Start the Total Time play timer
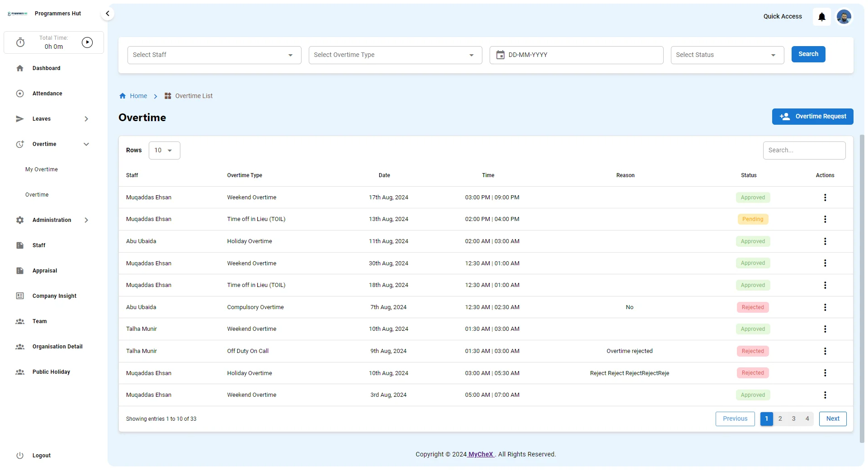 [x=87, y=42]
